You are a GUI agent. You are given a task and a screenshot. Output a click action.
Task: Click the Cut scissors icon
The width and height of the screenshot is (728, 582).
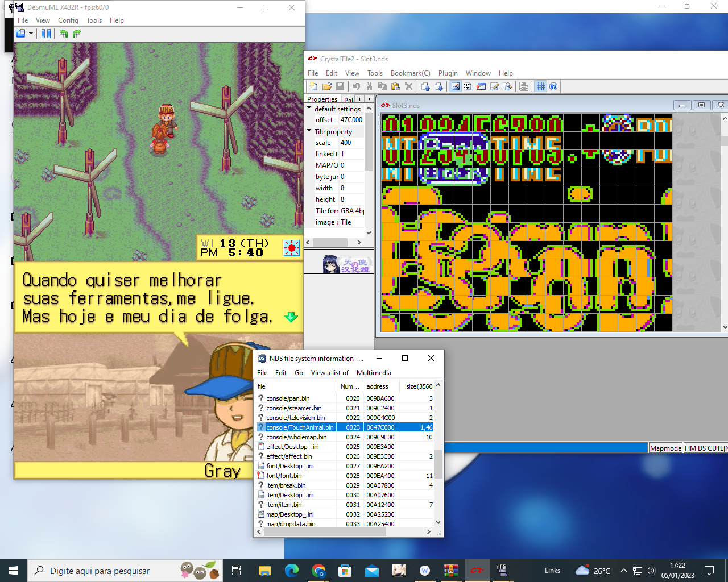coord(370,86)
